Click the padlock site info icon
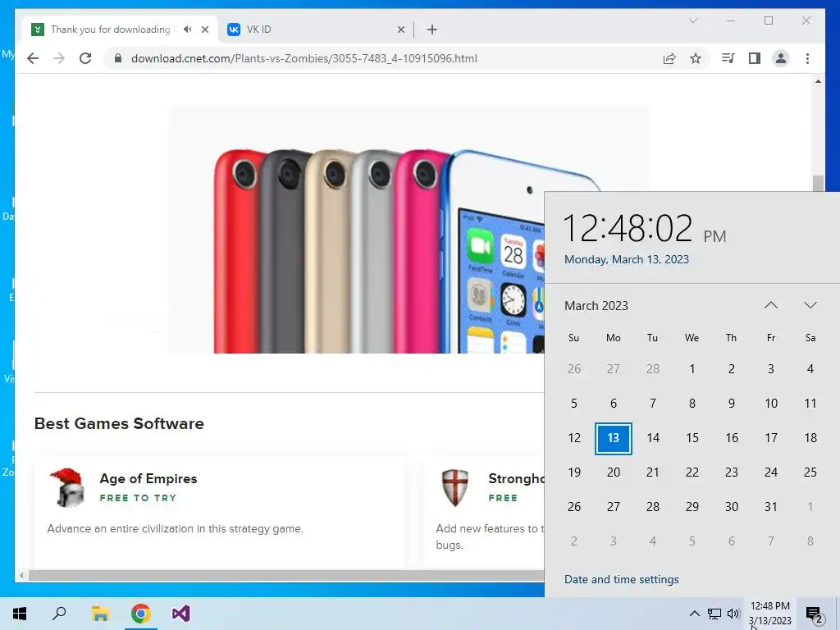 (118, 58)
